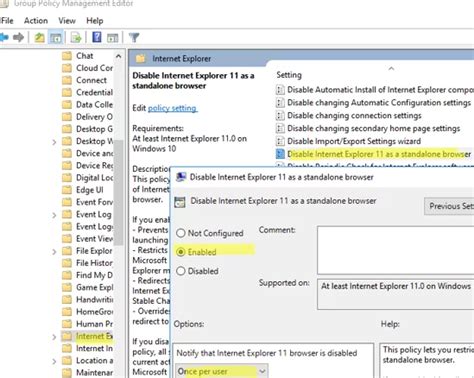Select Disable Automatic Install of Internet Explorer components
This screenshot has height=378, width=474.
380,90
